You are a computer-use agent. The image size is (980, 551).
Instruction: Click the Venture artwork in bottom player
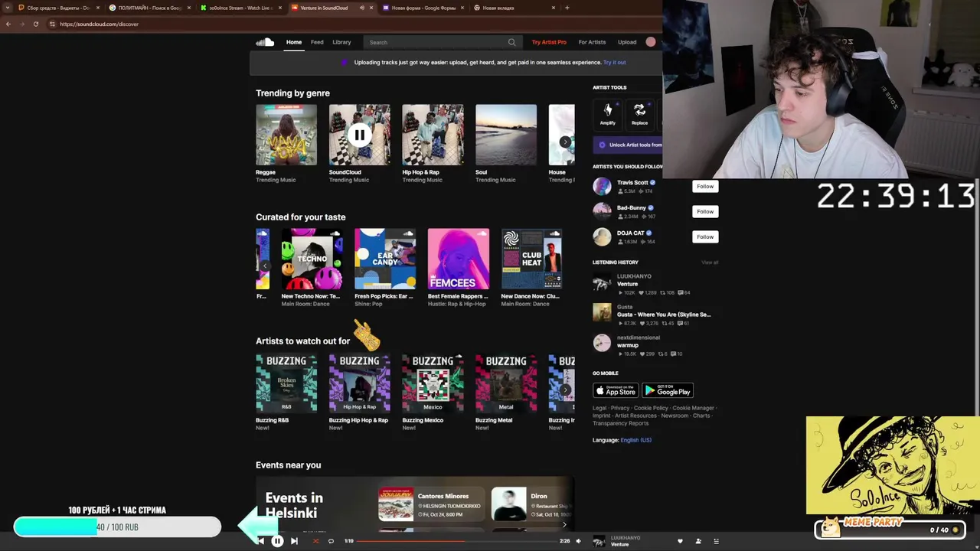click(599, 541)
